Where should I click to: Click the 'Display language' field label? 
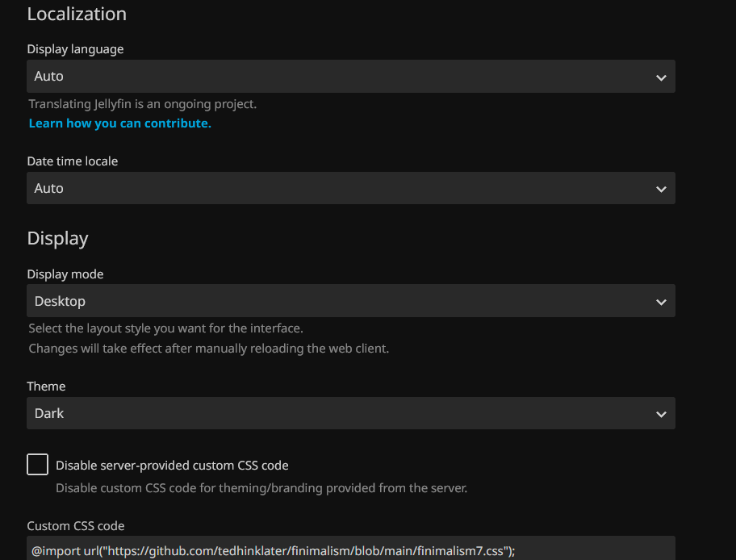75,49
